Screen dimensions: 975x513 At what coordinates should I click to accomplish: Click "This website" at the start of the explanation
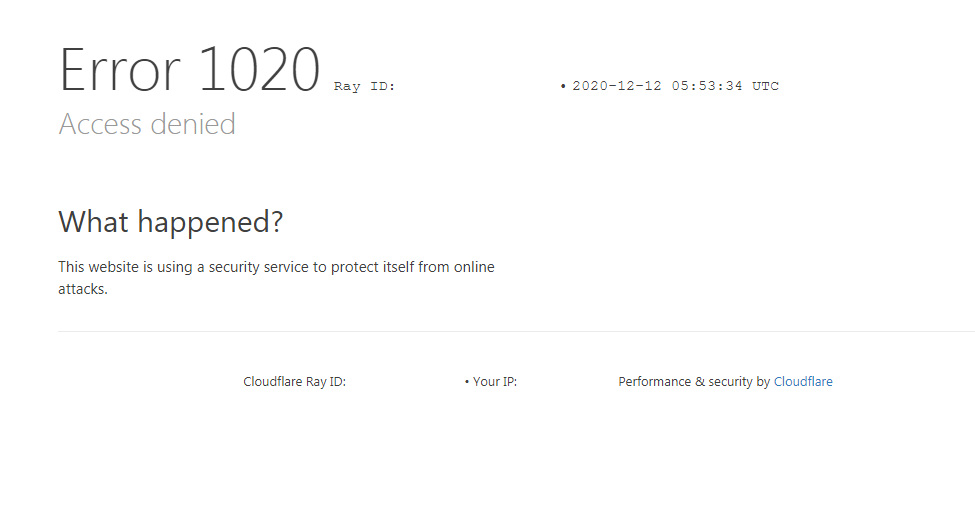point(99,267)
